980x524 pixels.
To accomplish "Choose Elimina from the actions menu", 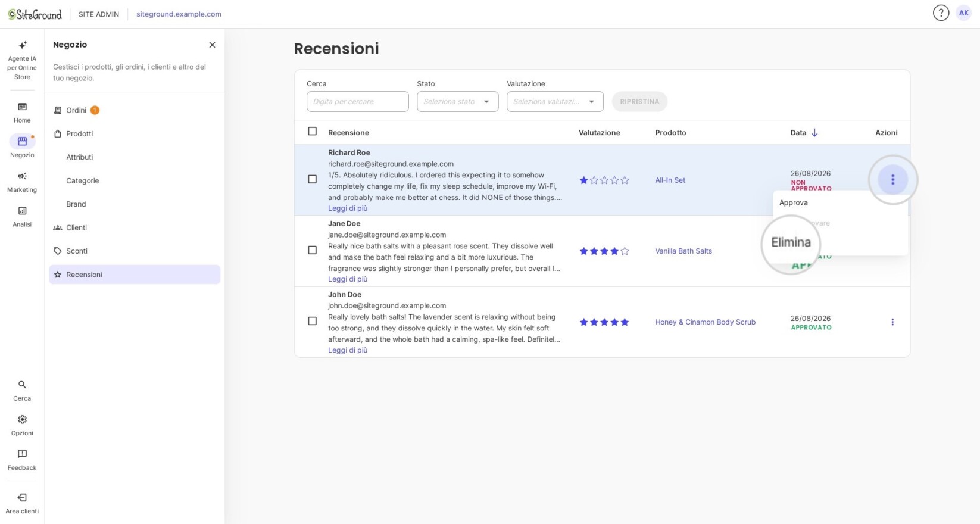I will (791, 242).
